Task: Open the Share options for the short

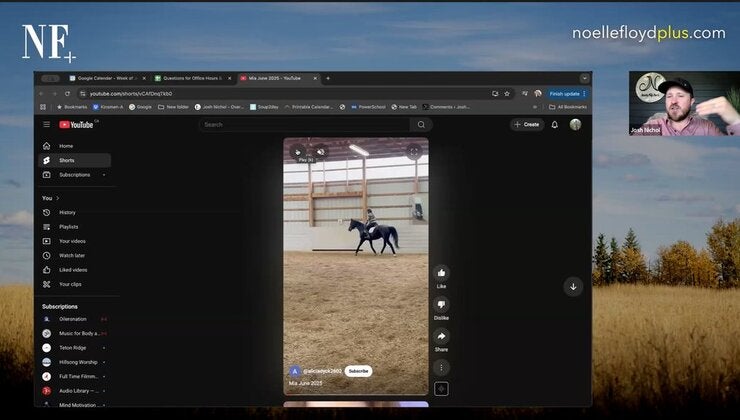Action: (441, 336)
